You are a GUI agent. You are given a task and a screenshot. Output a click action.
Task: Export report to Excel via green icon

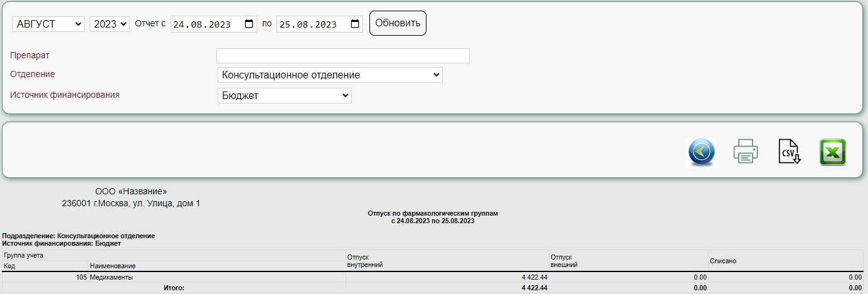click(833, 152)
